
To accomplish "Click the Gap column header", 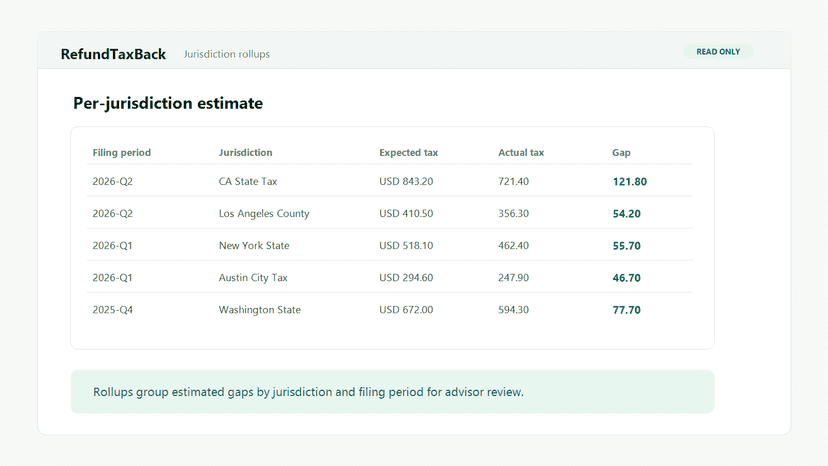I will coord(621,152).
